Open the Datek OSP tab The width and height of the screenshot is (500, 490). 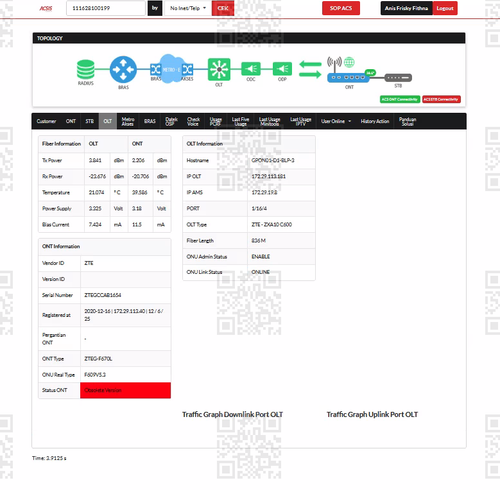coord(171,121)
